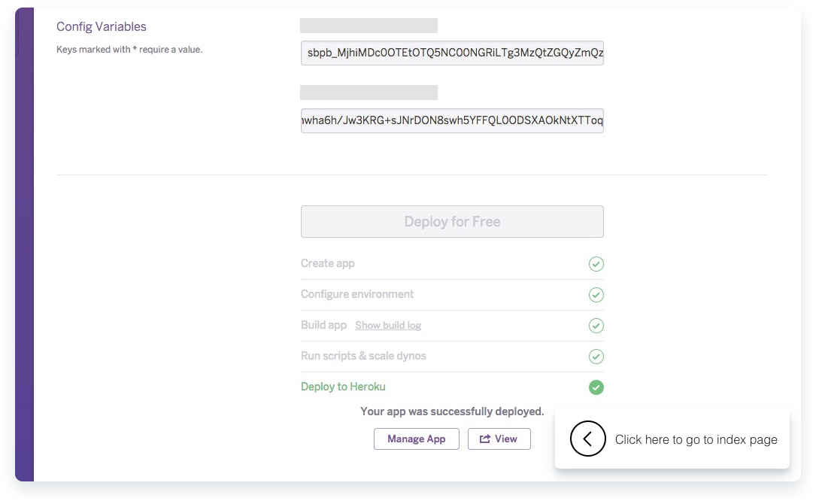Open the Manage App button
Screen dimensions: 816x504
click(x=417, y=439)
